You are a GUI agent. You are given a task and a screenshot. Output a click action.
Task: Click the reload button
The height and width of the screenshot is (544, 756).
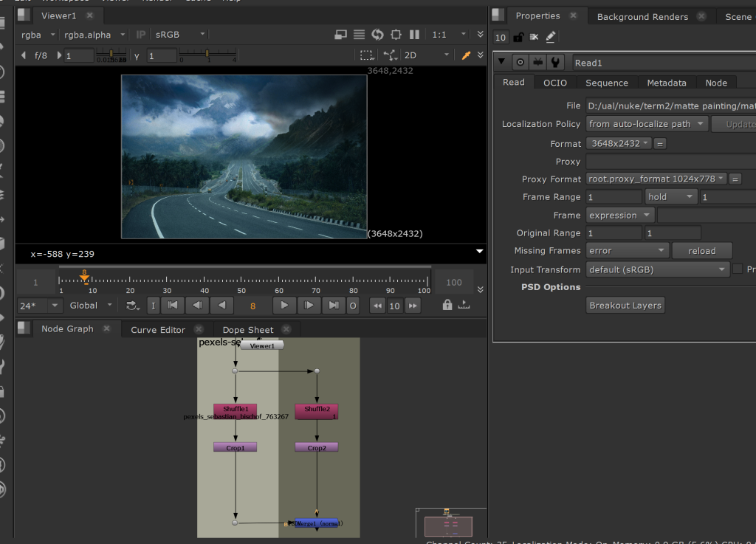701,251
